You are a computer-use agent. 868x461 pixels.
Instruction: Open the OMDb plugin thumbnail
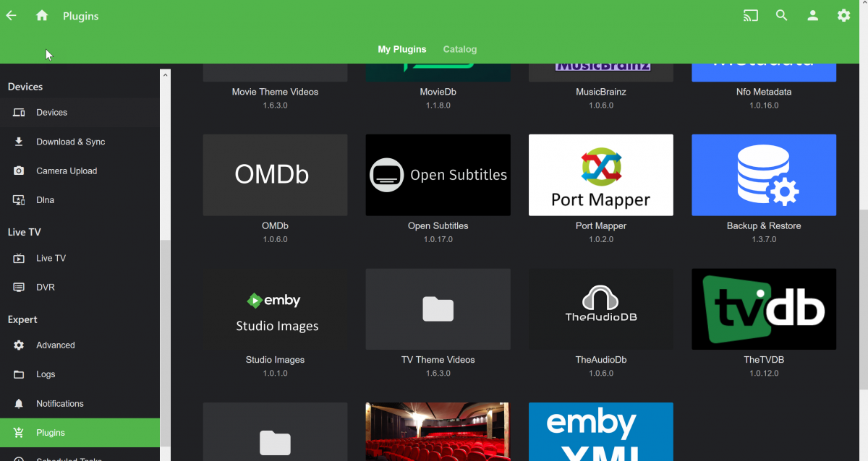(275, 175)
